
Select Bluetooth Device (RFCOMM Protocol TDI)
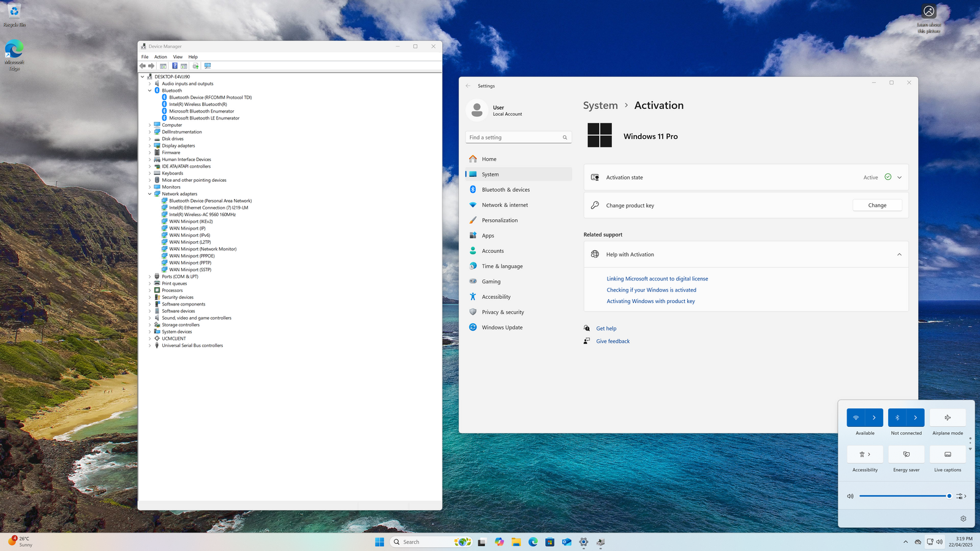pos(210,97)
